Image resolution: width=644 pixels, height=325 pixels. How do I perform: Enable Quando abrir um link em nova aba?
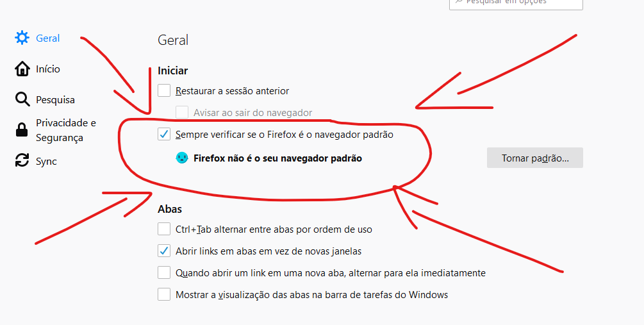coord(164,272)
